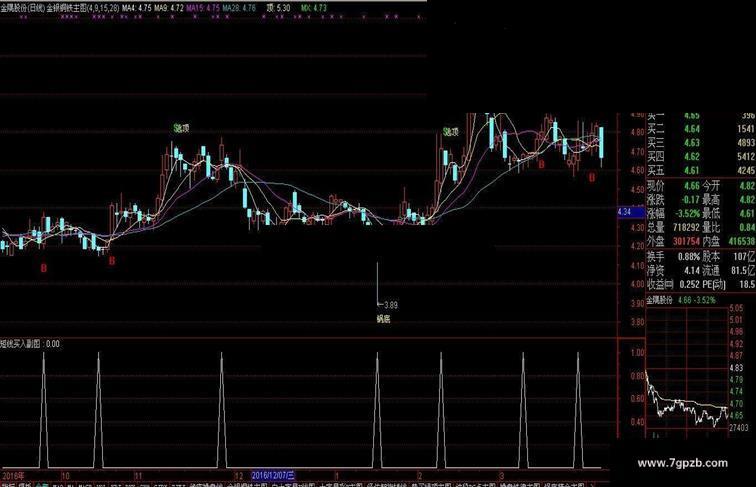Click the 总量 718292 total volume

tap(686, 227)
